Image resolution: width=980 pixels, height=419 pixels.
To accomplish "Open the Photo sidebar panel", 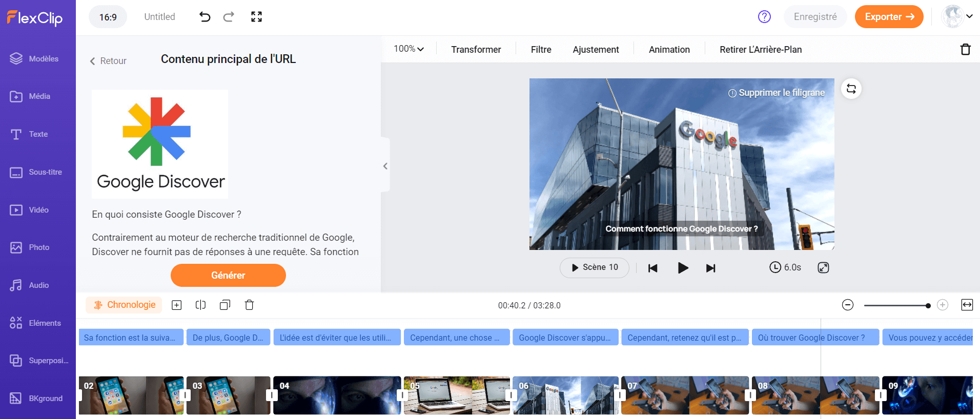I will (30, 247).
